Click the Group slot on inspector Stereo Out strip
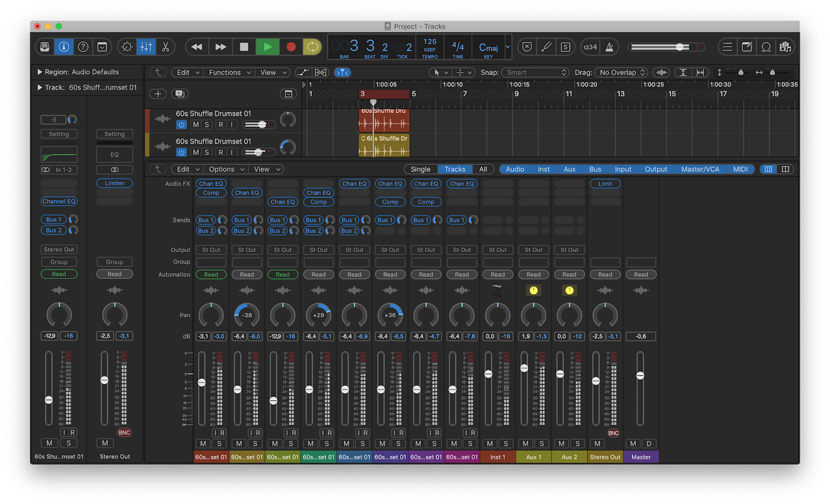This screenshot has width=830, height=504. (x=114, y=262)
